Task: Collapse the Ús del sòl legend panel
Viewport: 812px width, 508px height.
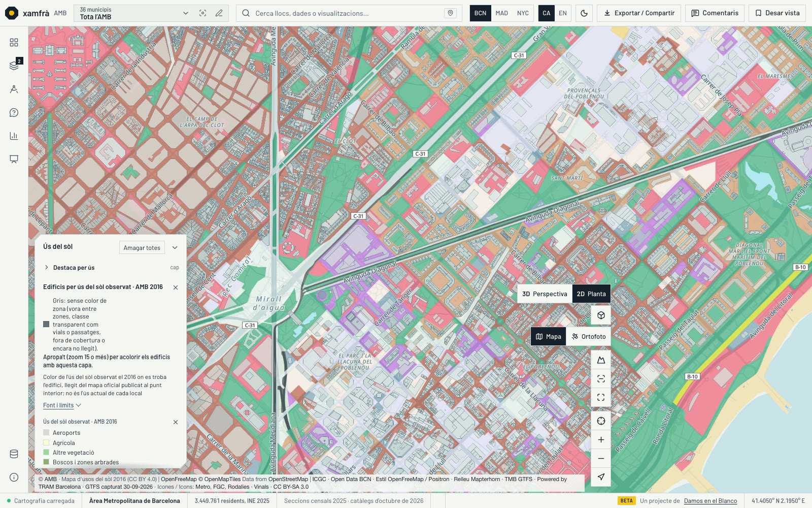Action: 175,247
